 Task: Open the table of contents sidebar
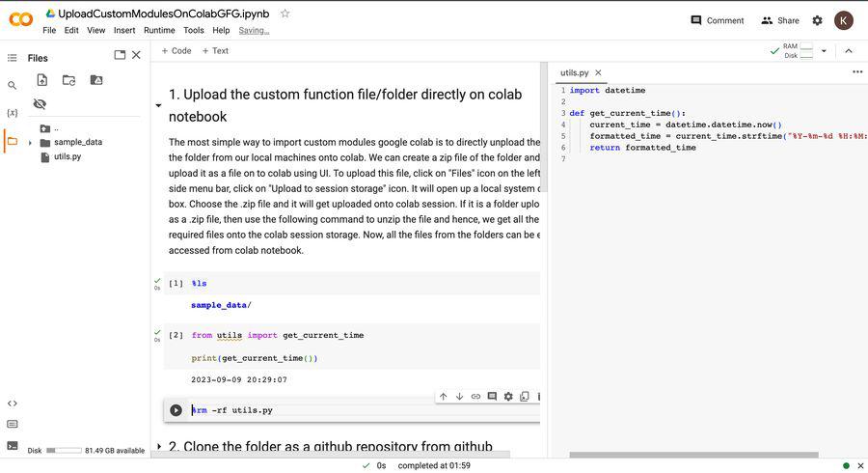click(x=12, y=58)
